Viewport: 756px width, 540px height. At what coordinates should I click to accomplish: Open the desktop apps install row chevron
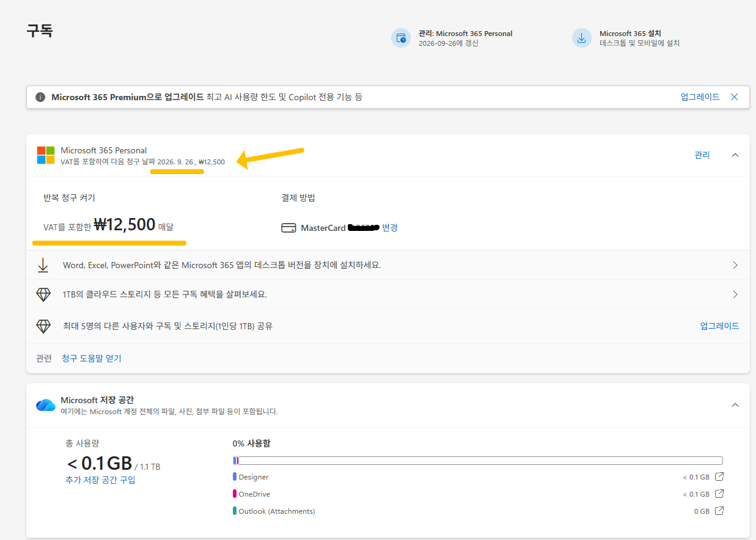(x=735, y=265)
